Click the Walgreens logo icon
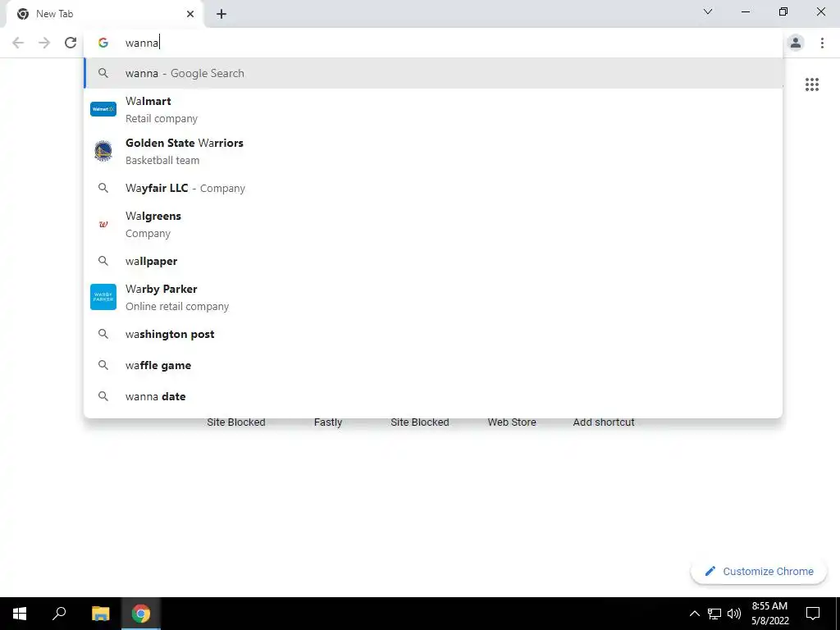The width and height of the screenshot is (840, 630). (x=103, y=225)
